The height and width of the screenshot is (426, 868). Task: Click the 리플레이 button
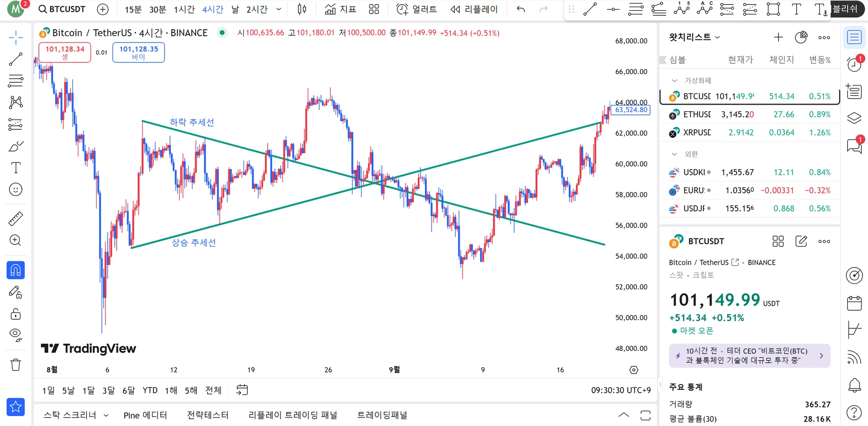point(474,9)
